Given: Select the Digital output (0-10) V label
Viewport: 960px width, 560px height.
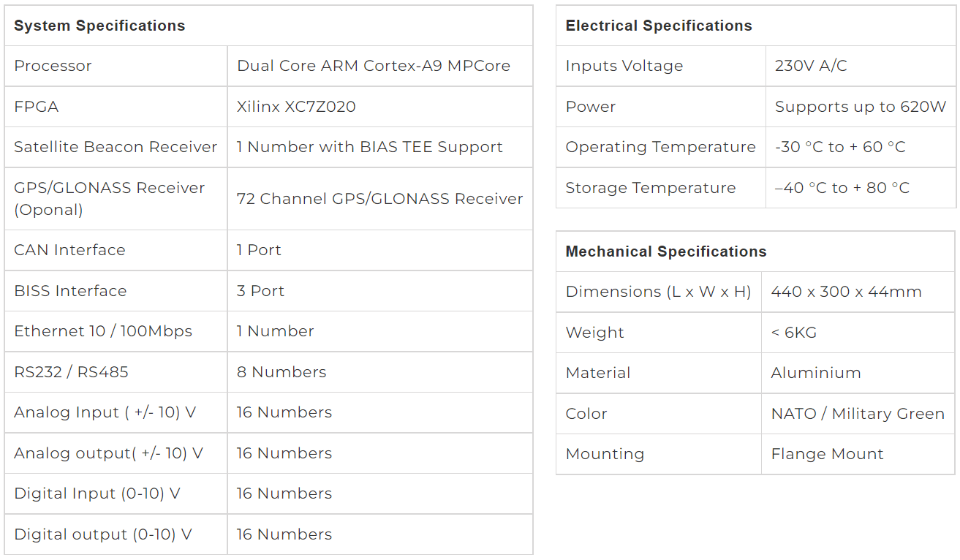Looking at the screenshot, I should [x=103, y=534].
